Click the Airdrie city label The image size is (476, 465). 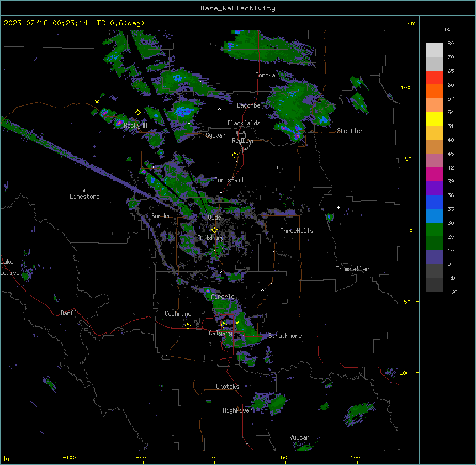(223, 297)
